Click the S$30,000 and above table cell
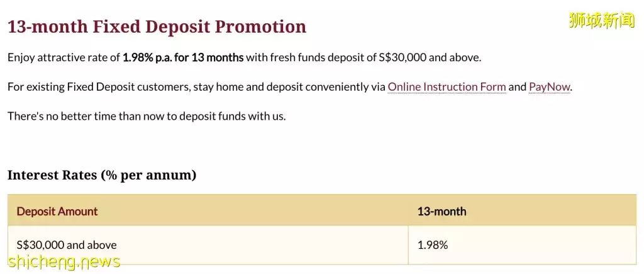The width and height of the screenshot is (644, 274). pos(67,245)
